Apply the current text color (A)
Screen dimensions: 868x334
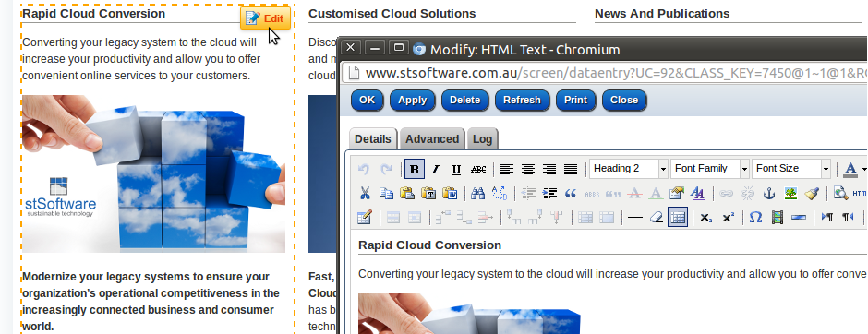(850, 169)
